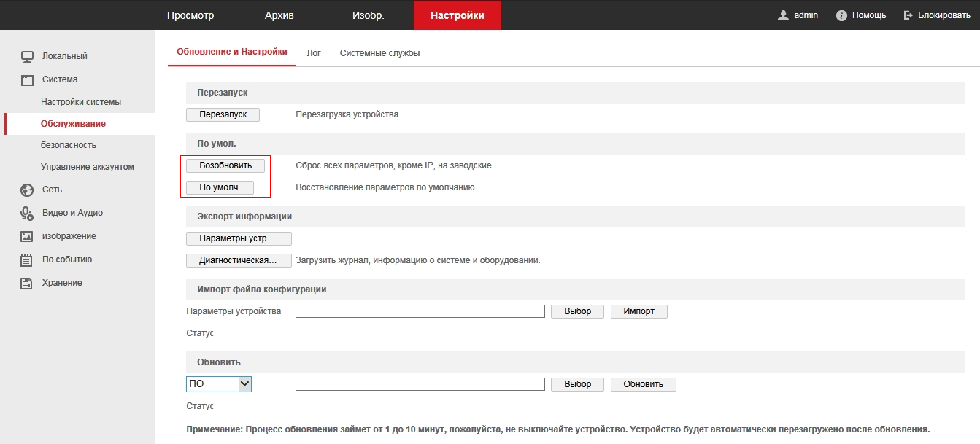Click the 'Загрузить журнал' description text
Screen dimensions: 980x444
[417, 260]
